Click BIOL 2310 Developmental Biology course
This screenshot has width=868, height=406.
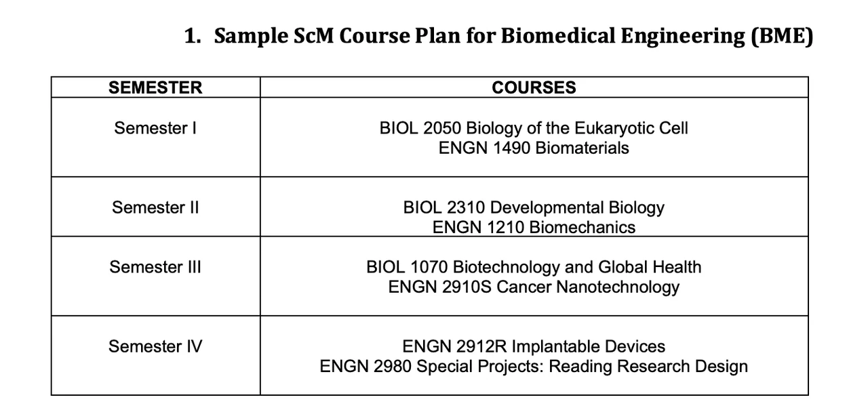[x=534, y=207]
